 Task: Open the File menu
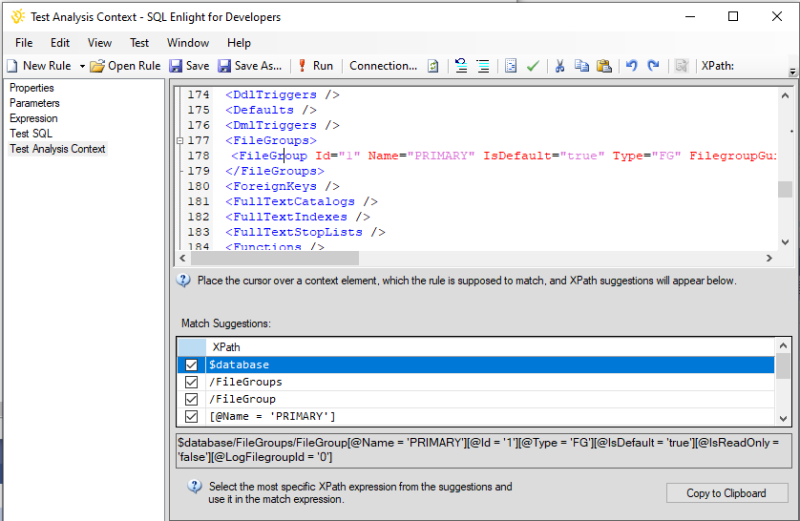point(24,43)
